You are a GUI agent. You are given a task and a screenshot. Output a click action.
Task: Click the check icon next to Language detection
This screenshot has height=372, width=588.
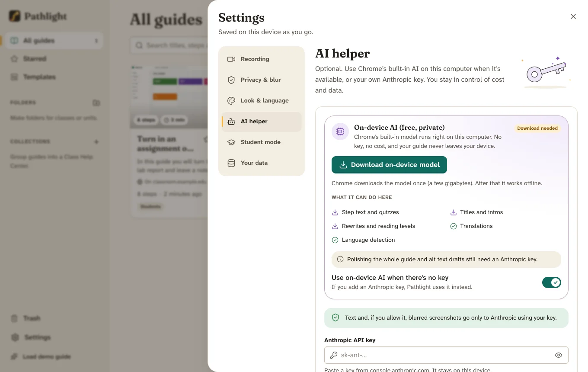point(335,240)
